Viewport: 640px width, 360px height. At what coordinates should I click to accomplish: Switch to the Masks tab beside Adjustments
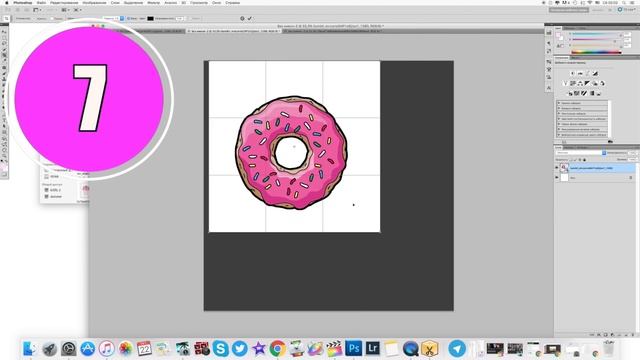(575, 58)
